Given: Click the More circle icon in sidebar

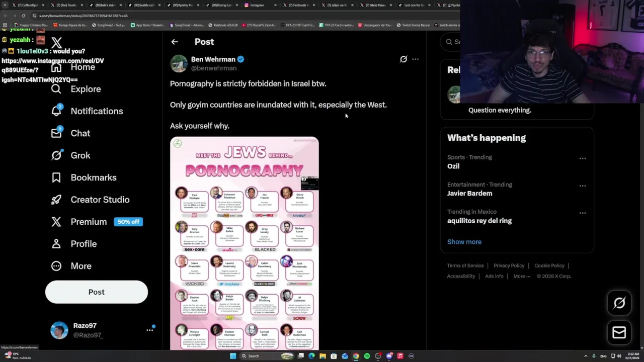Looking at the screenshot, I should coord(56,266).
